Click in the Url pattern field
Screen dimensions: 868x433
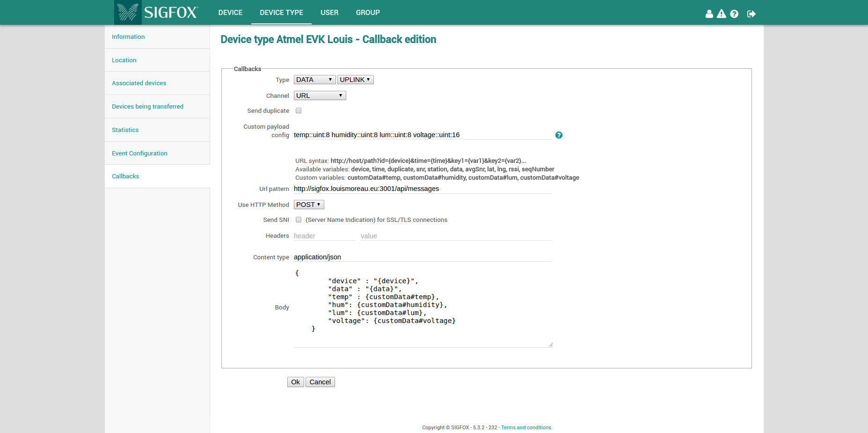tap(422, 189)
